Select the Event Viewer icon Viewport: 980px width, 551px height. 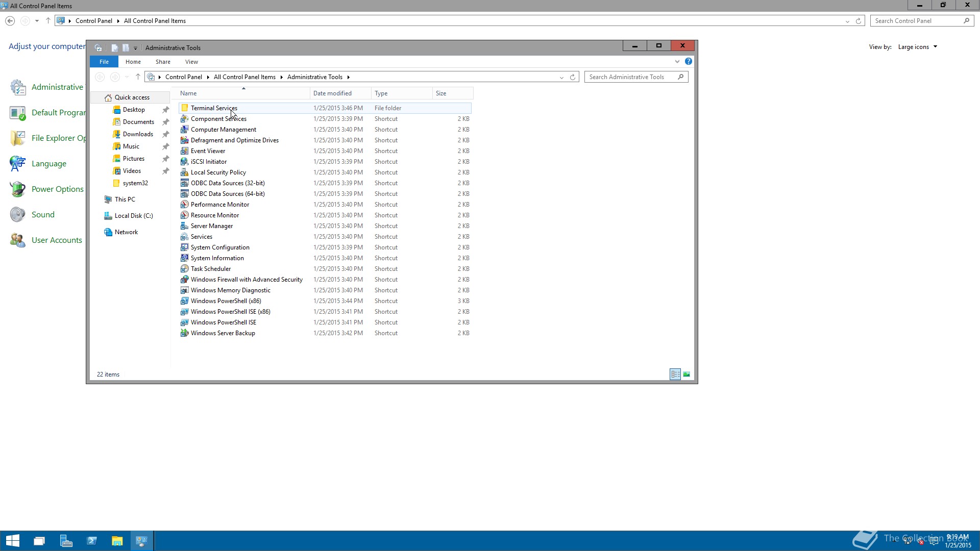185,151
